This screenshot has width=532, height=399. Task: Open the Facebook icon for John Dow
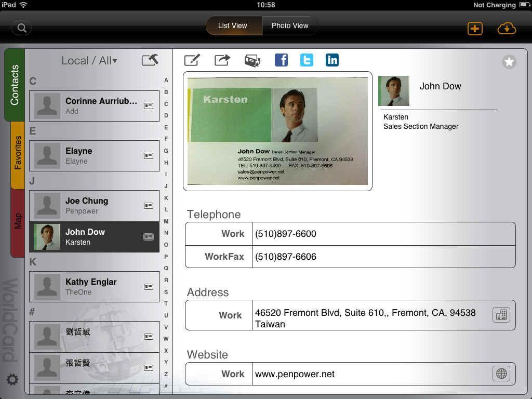(281, 60)
